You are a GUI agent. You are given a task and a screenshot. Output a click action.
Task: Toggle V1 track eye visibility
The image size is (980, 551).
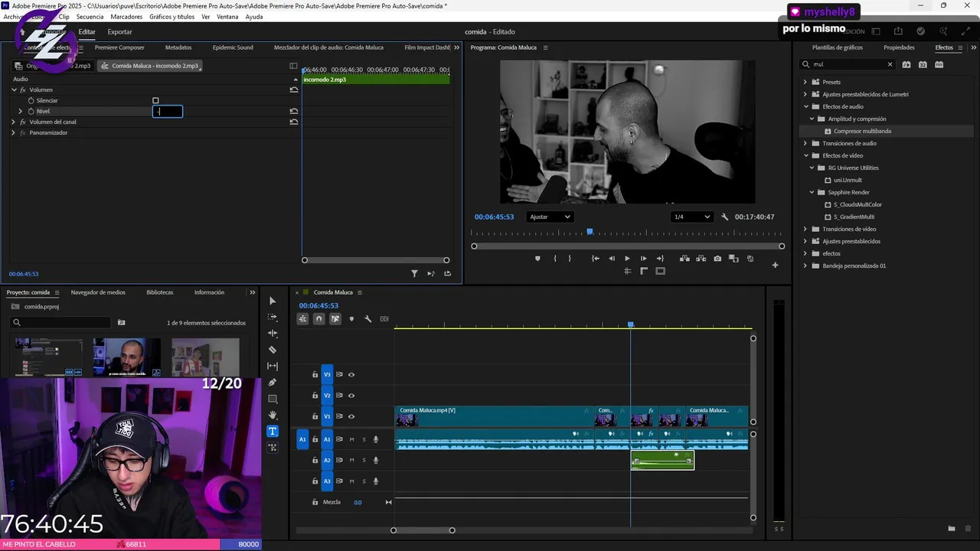point(351,416)
